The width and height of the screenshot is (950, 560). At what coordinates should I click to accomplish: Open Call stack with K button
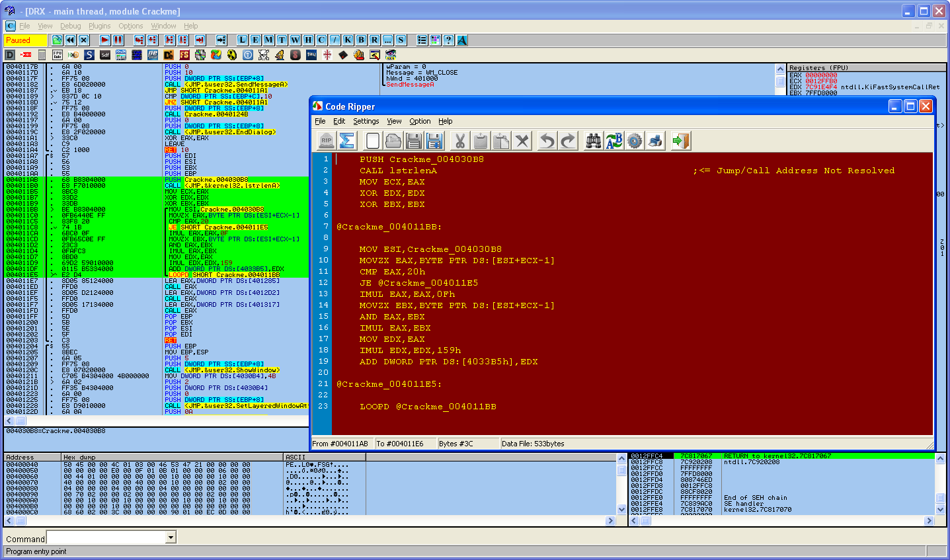click(x=348, y=40)
